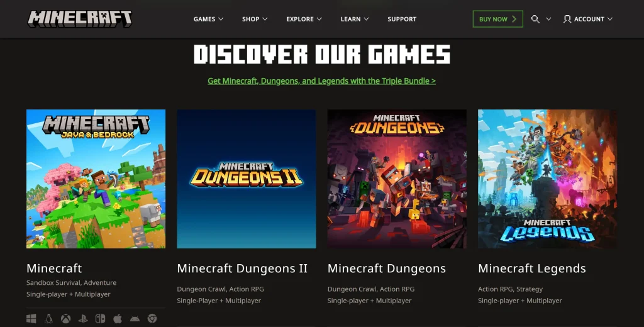Image resolution: width=644 pixels, height=327 pixels.
Task: Expand the Shop menu
Action: tap(255, 19)
